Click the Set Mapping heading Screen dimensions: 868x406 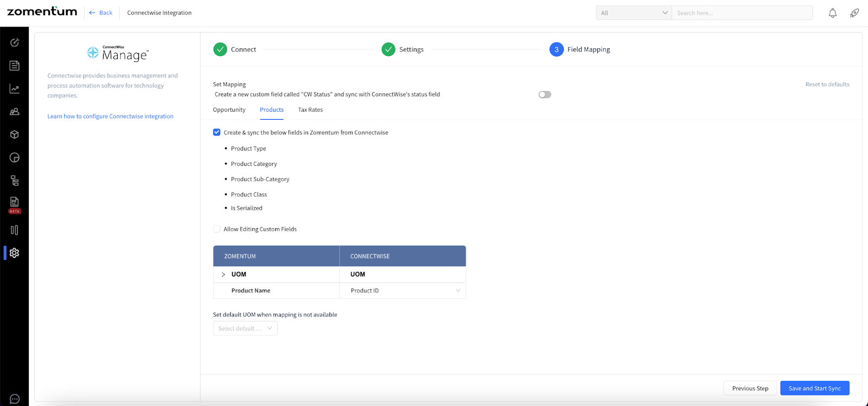tap(229, 84)
